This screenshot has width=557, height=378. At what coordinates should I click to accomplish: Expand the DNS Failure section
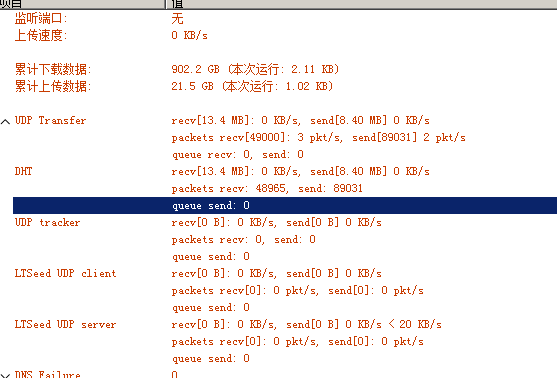pos(5,375)
